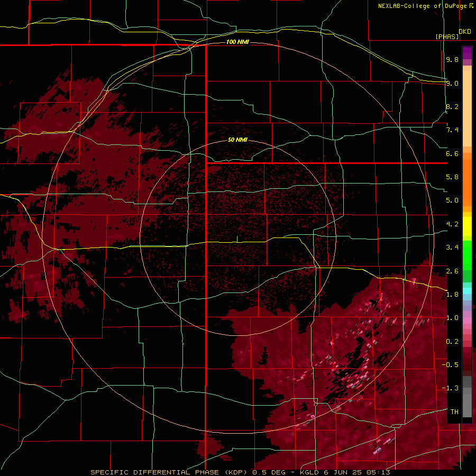Click the 1.0 scale value
The width and height of the screenshot is (476, 476).
tap(452, 318)
